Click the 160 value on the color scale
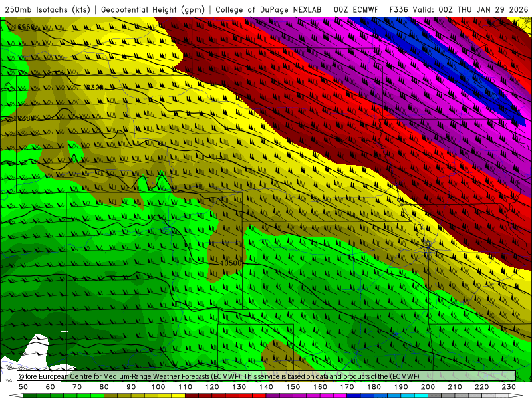The width and height of the screenshot is (532, 399). pos(320,387)
